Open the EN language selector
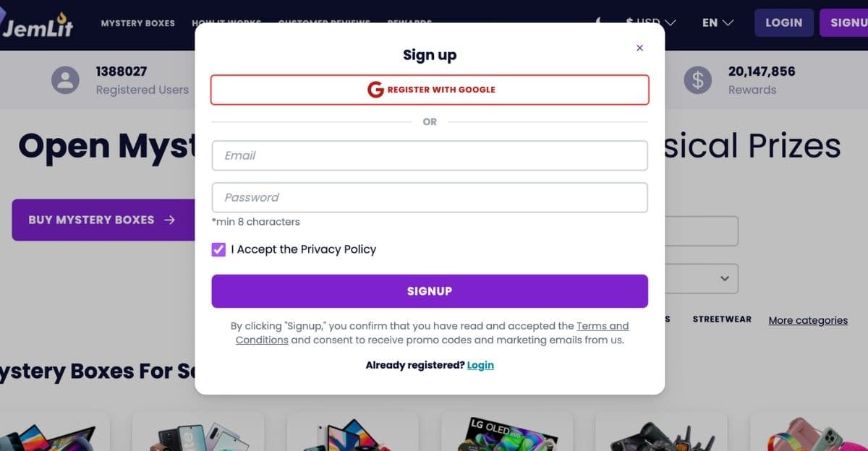The width and height of the screenshot is (868, 451). tap(715, 22)
